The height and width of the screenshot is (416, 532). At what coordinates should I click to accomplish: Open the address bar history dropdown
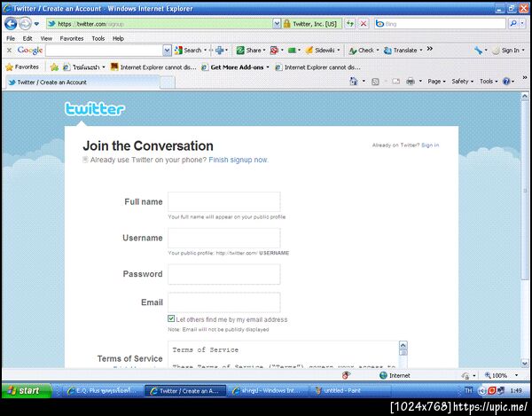[277, 24]
